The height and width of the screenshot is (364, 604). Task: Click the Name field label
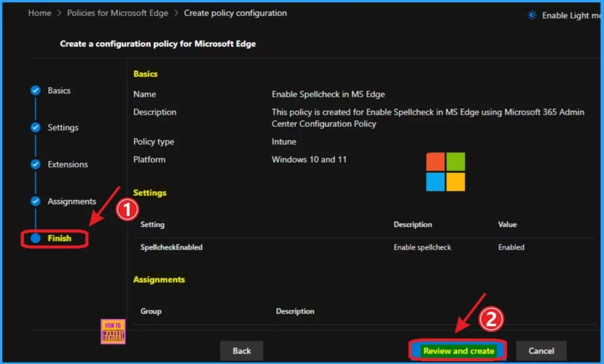(145, 94)
